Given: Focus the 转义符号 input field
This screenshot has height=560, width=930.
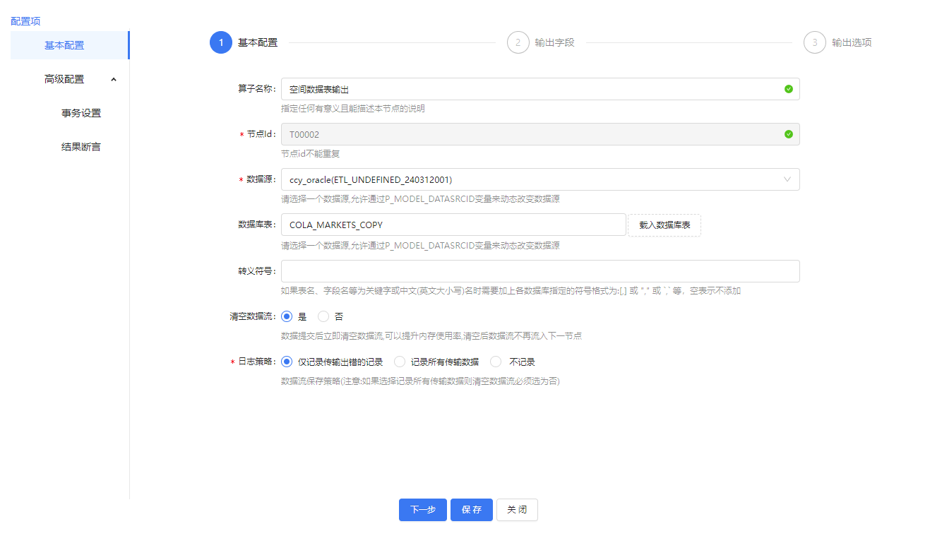Looking at the screenshot, I should (539, 271).
